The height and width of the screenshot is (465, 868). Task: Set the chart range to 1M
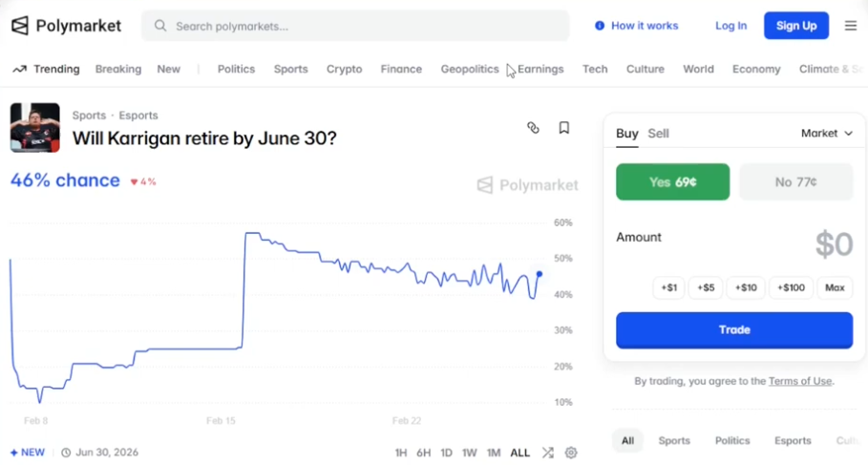494,453
